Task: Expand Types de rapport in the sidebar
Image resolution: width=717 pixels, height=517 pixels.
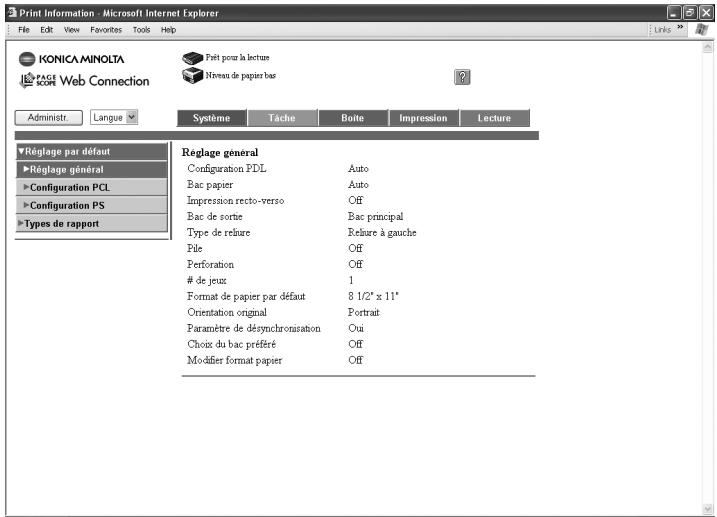Action: pos(91,224)
